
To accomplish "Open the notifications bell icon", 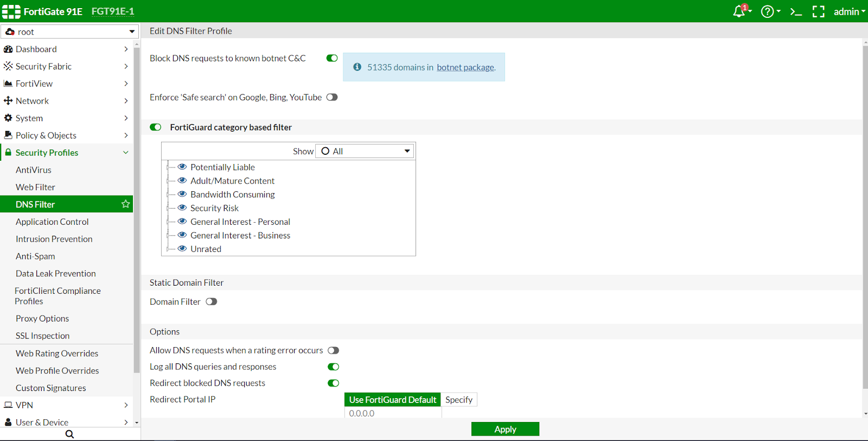I will pyautogui.click(x=740, y=11).
